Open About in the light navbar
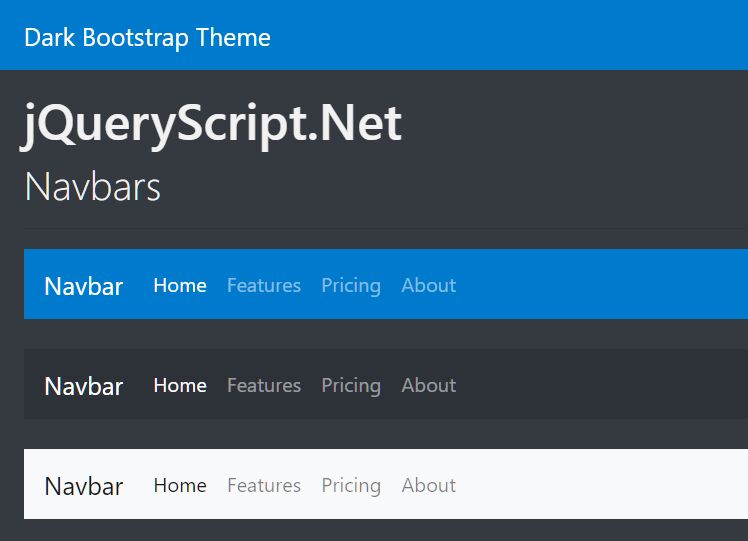 (x=428, y=485)
